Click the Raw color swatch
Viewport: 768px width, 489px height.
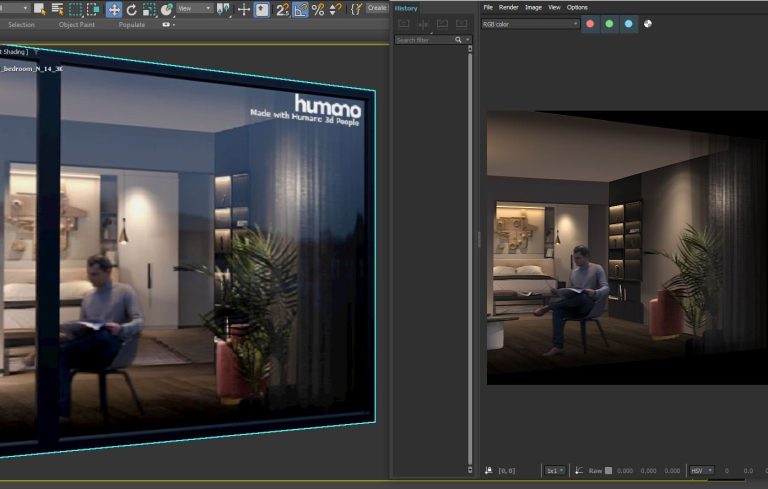[608, 470]
